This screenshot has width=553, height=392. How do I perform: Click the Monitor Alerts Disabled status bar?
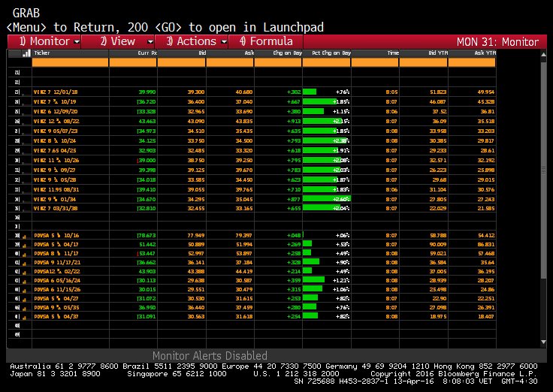(210, 355)
